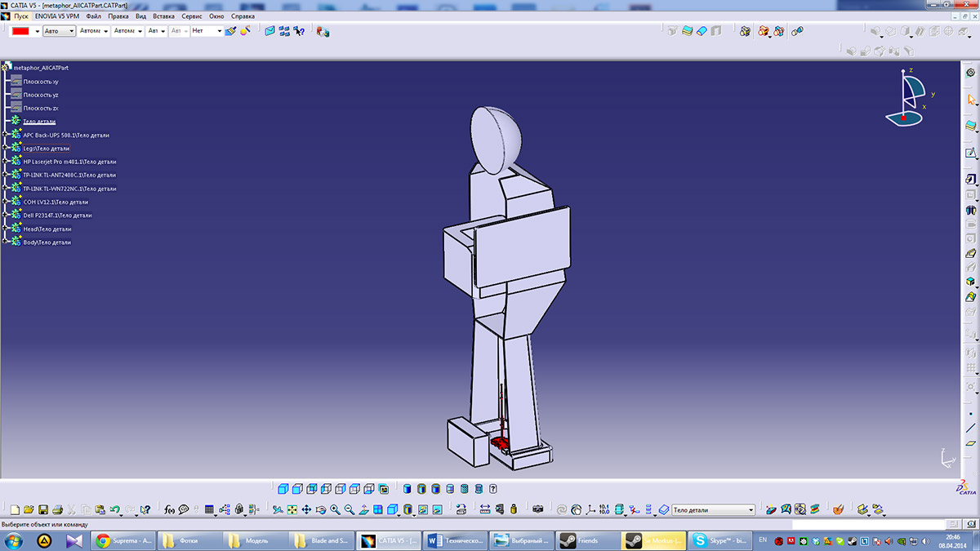980x551 pixels.
Task: Click the Capture camera icon
Action: (x=537, y=509)
